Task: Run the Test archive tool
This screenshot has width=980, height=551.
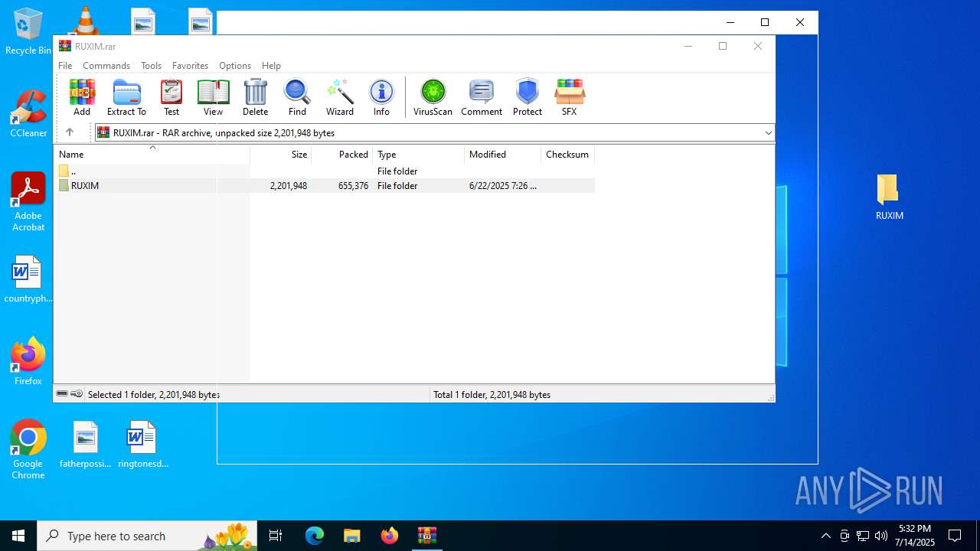Action: coord(171,97)
